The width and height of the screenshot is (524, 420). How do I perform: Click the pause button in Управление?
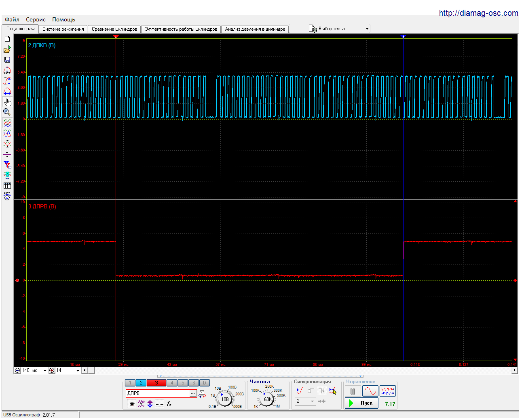(353, 391)
